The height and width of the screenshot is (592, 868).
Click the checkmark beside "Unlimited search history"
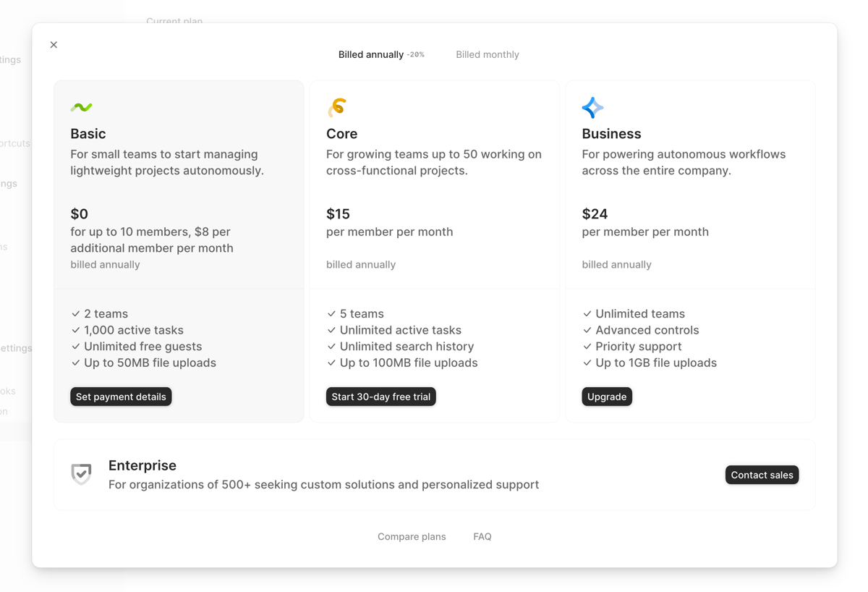click(331, 346)
